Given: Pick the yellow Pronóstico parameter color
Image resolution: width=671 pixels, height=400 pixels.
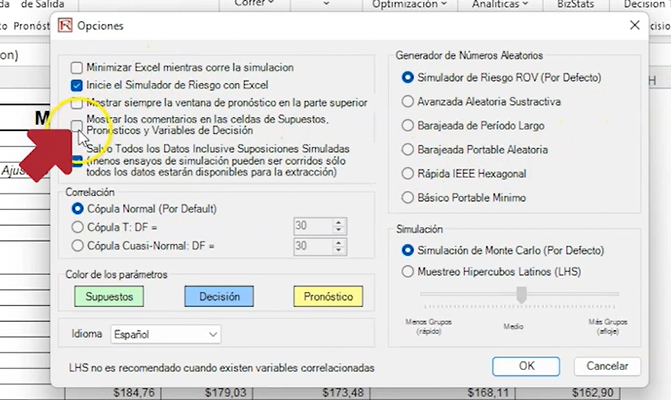Looking at the screenshot, I should pos(328,296).
